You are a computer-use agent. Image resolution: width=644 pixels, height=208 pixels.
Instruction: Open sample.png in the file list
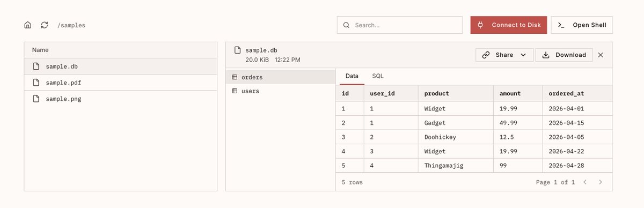pyautogui.click(x=121, y=99)
